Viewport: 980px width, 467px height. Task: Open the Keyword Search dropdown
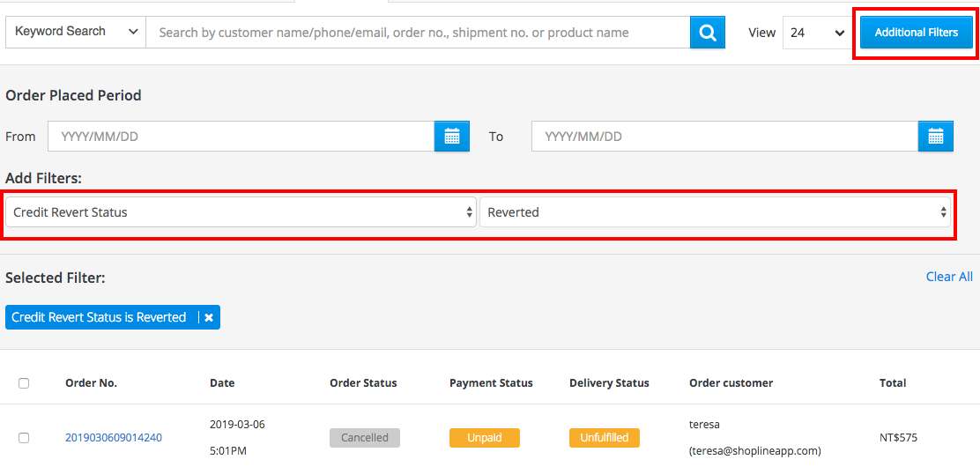point(76,32)
